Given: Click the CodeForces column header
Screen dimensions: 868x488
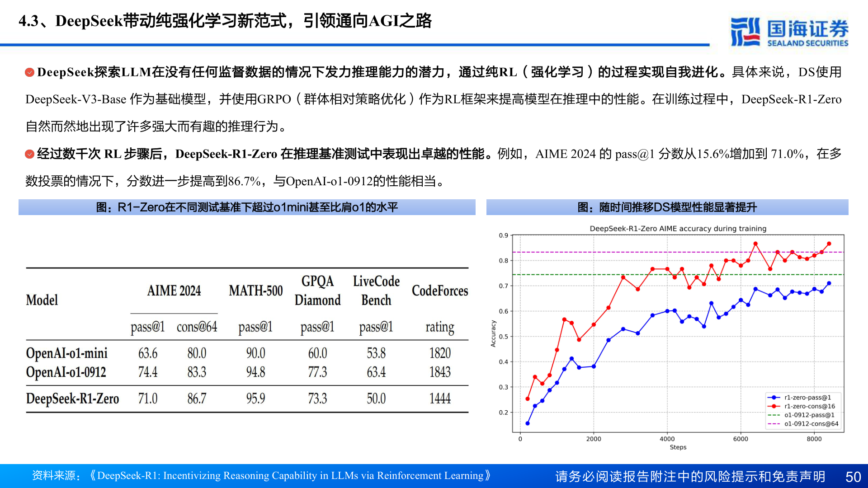Looking at the screenshot, I should click(x=440, y=291).
